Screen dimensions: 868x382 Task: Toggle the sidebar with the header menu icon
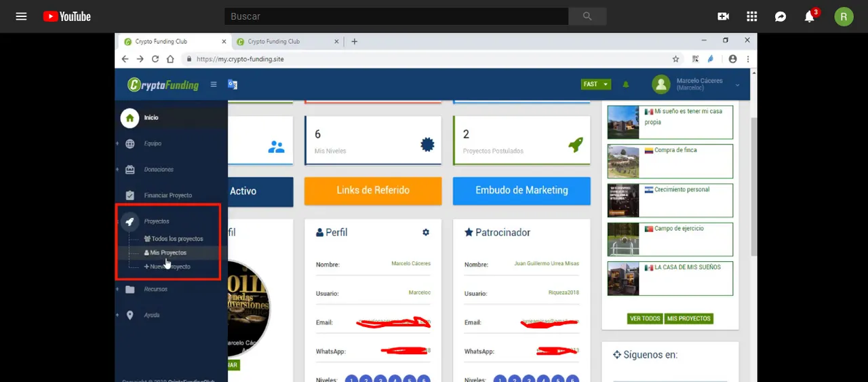pos(214,85)
